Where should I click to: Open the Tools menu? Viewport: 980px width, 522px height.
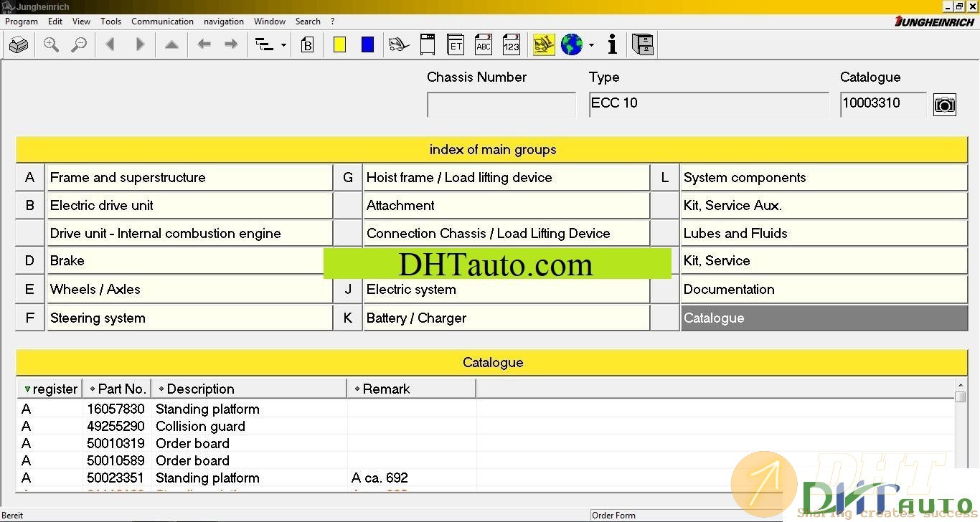(x=111, y=22)
